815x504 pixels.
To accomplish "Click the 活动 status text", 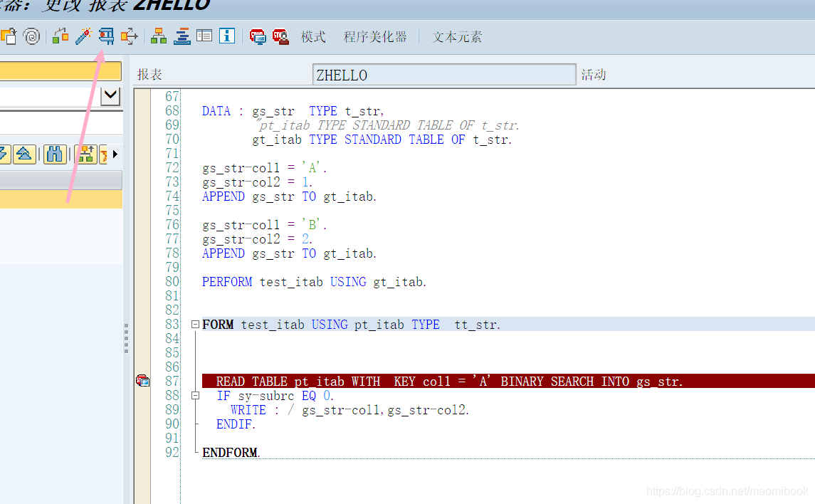I will [594, 75].
